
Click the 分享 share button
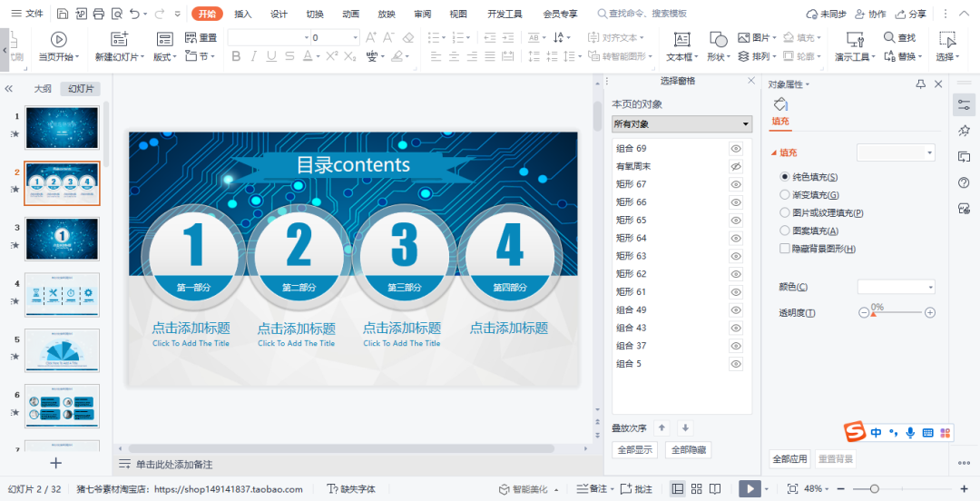pos(911,14)
